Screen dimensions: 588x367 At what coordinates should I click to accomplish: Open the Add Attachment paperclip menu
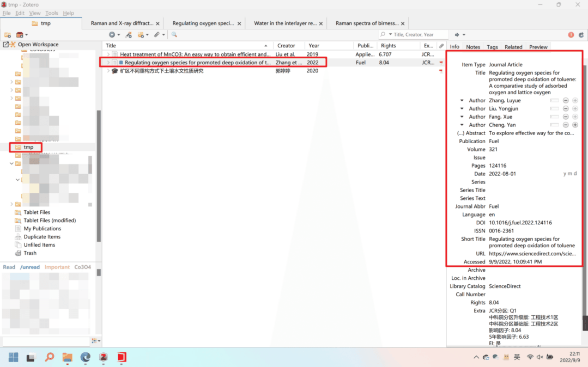click(x=158, y=35)
